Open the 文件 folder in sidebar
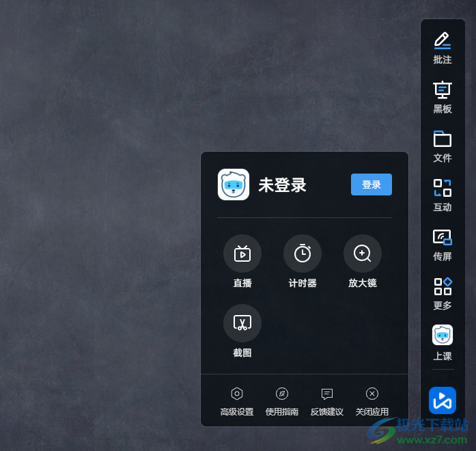This screenshot has width=476, height=451. coord(443,139)
